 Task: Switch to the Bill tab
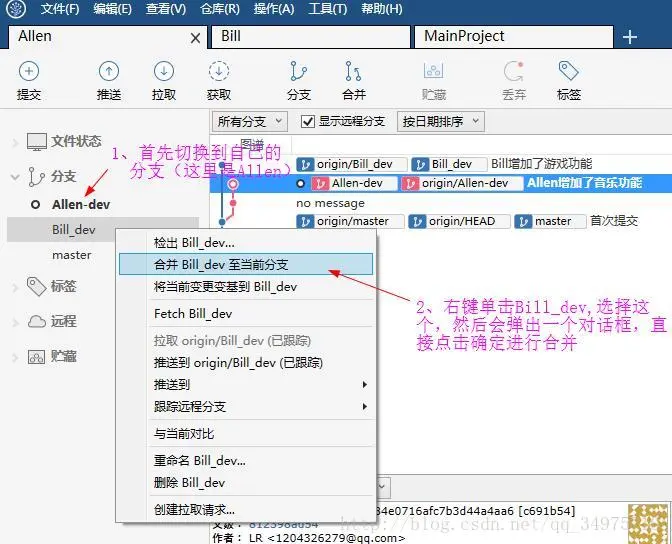(311, 37)
